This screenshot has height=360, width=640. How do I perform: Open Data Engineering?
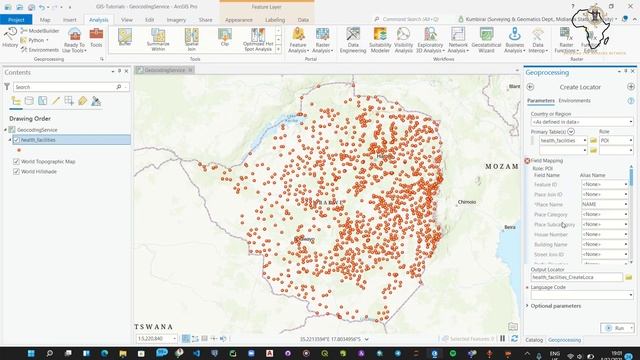(353, 40)
